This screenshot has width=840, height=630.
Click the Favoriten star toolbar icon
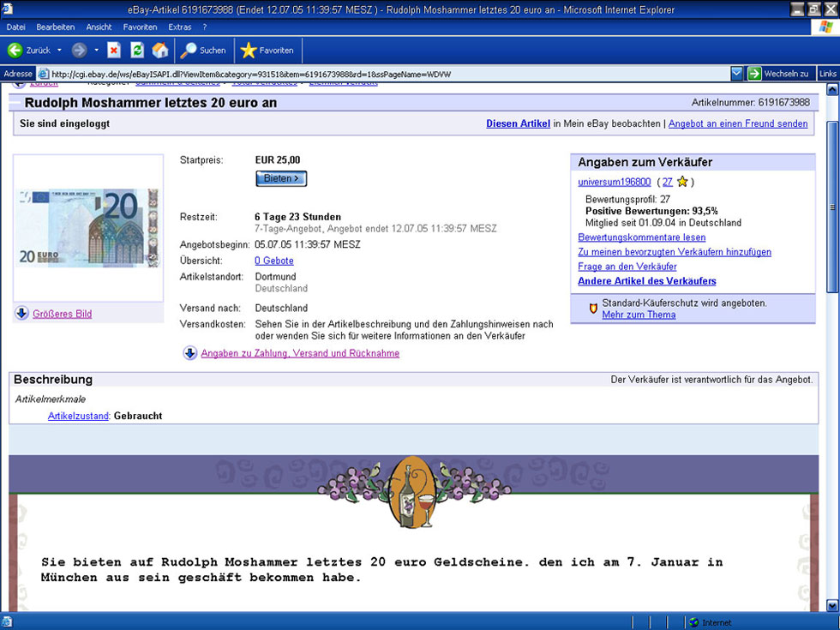[x=248, y=51]
